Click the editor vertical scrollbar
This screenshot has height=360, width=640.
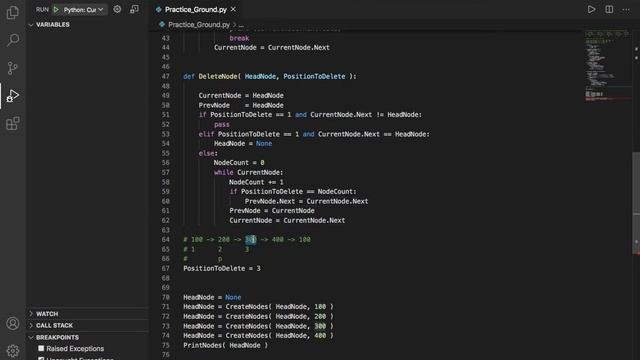(x=636, y=203)
